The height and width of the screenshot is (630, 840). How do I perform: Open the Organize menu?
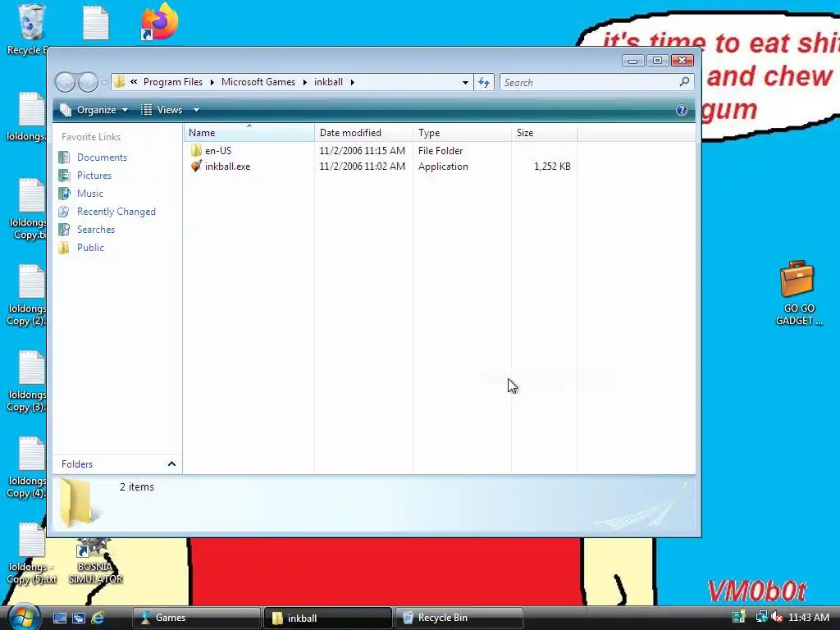tap(94, 110)
